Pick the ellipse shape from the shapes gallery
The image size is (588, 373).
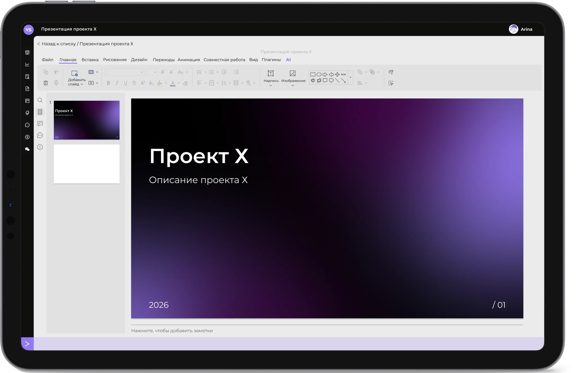(x=319, y=74)
